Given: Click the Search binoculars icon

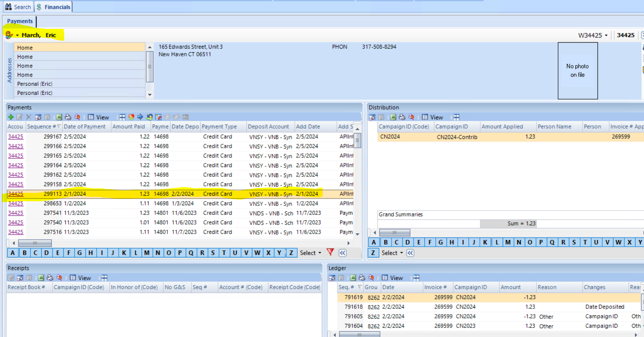Looking at the screenshot, I should (x=8, y=7).
